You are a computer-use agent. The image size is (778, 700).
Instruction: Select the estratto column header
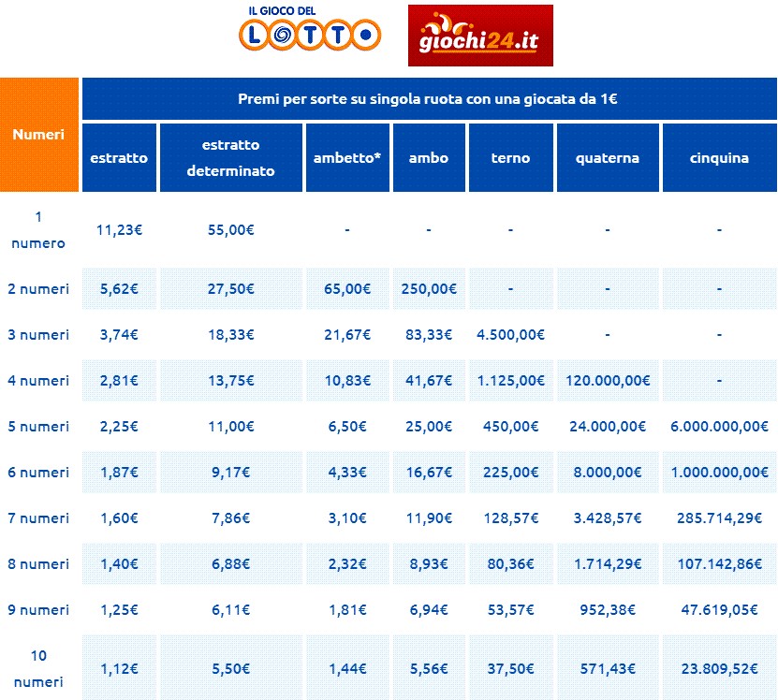click(119, 158)
